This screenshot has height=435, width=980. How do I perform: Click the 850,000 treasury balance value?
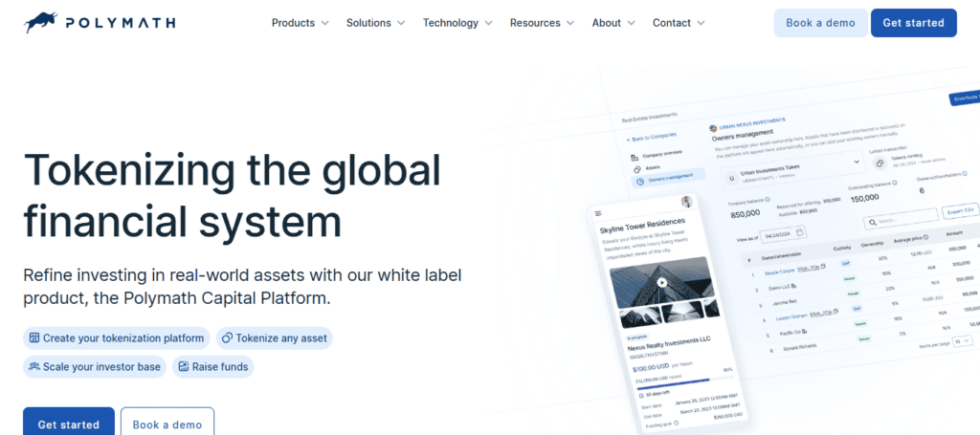click(745, 213)
